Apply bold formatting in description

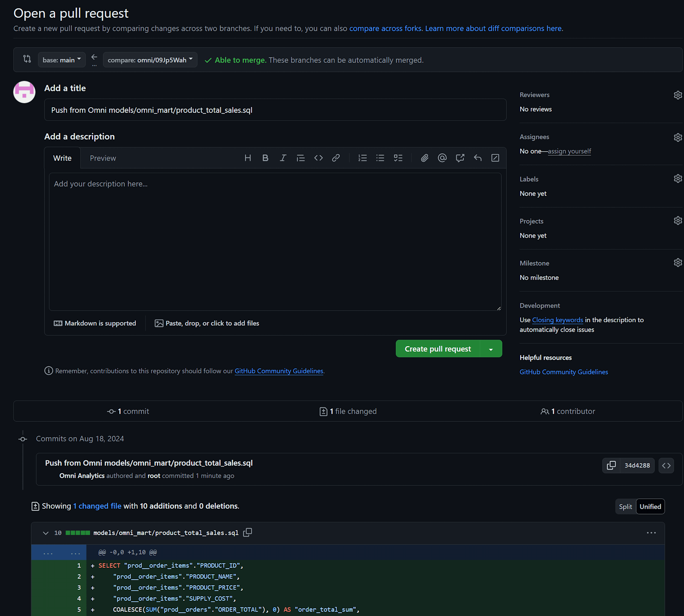click(265, 158)
